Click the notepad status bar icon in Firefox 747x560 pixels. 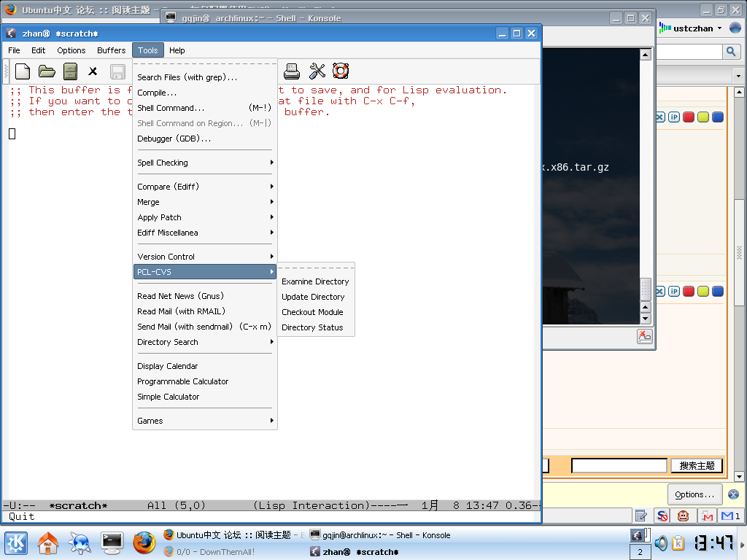(641, 516)
